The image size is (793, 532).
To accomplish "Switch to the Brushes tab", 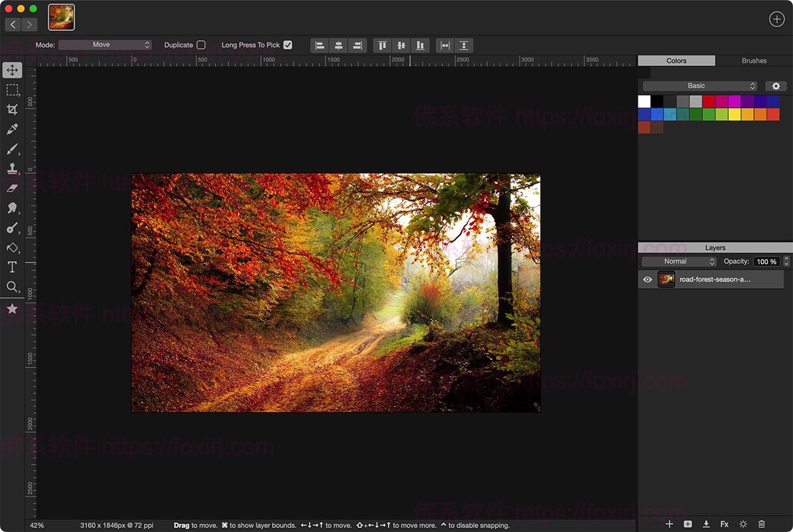I will (753, 60).
